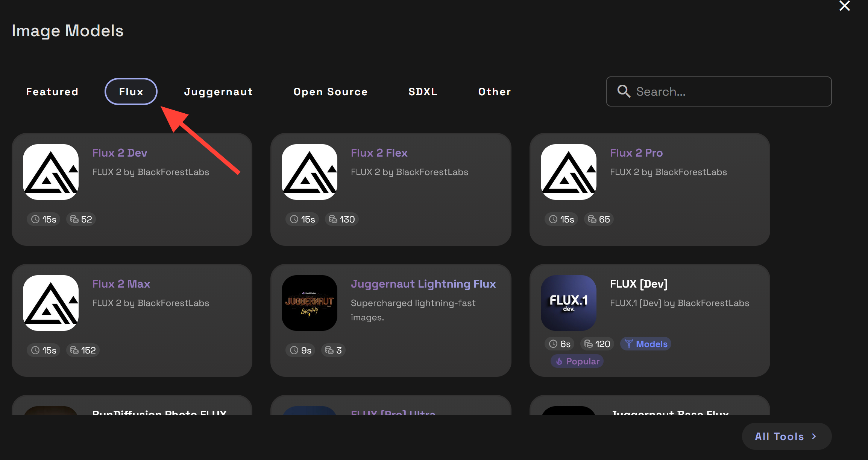This screenshot has height=460, width=868.
Task: Choose the Flux 2 Pro title
Action: coord(636,153)
